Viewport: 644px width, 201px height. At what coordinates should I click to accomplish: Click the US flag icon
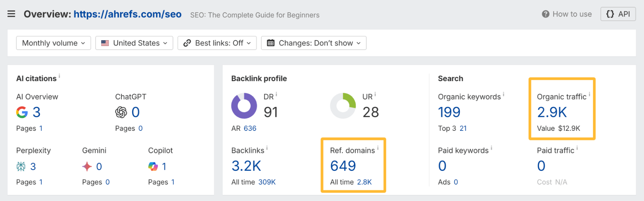pyautogui.click(x=105, y=43)
